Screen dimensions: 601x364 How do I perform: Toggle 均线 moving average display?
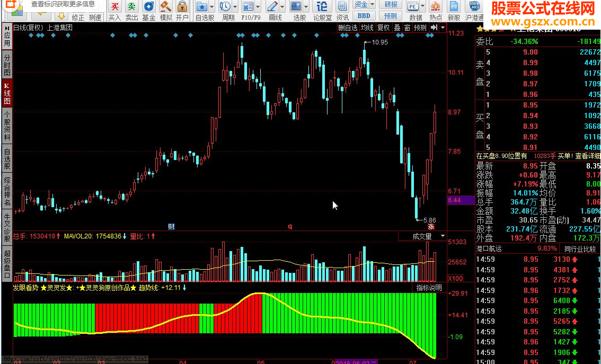coord(367,28)
